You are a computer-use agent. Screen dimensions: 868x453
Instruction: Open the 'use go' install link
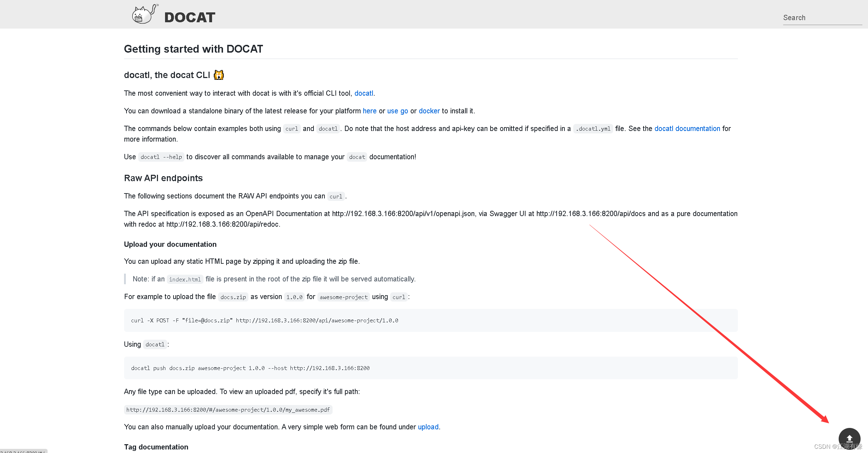397,111
